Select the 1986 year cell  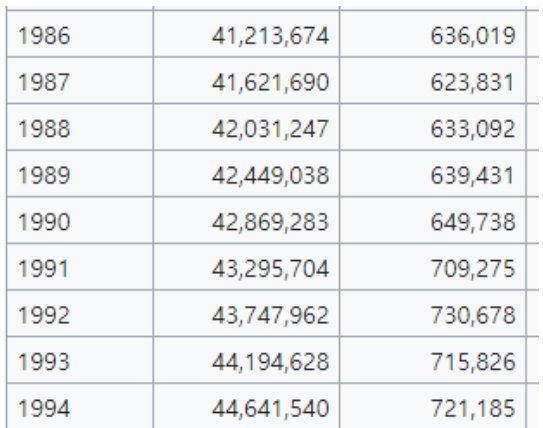point(80,34)
